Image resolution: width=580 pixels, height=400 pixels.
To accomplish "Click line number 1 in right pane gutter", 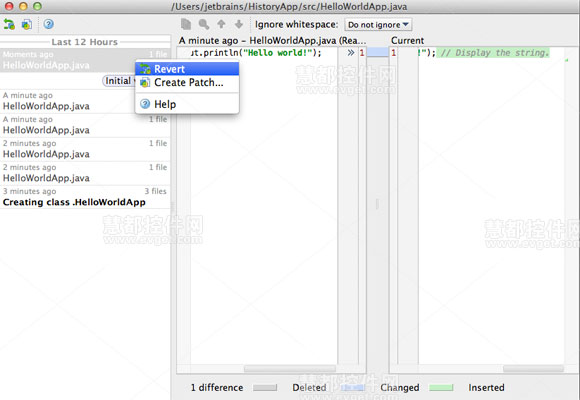I will pos(394,53).
